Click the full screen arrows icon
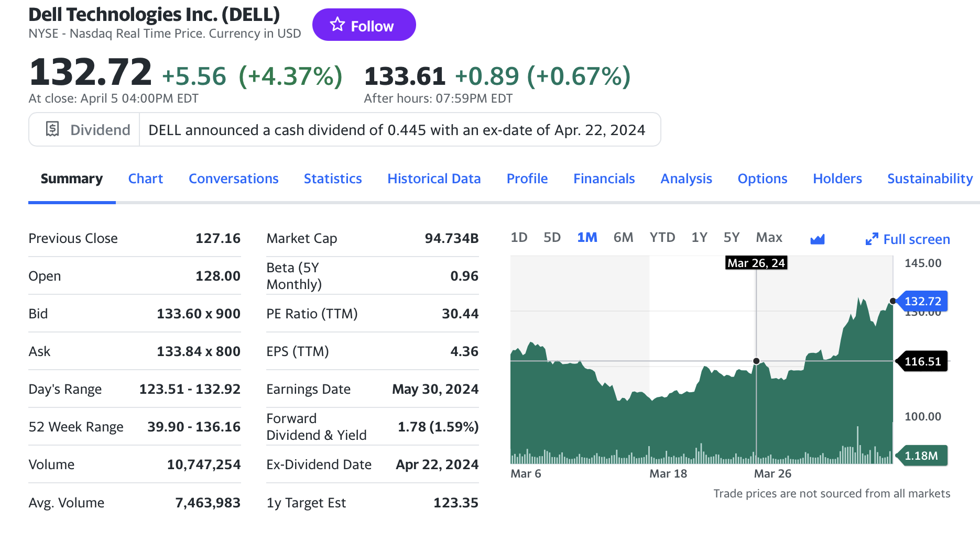 [872, 239]
